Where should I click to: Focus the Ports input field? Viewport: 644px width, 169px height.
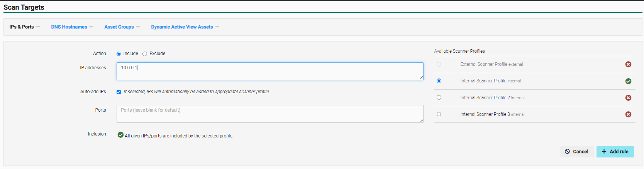click(269, 114)
